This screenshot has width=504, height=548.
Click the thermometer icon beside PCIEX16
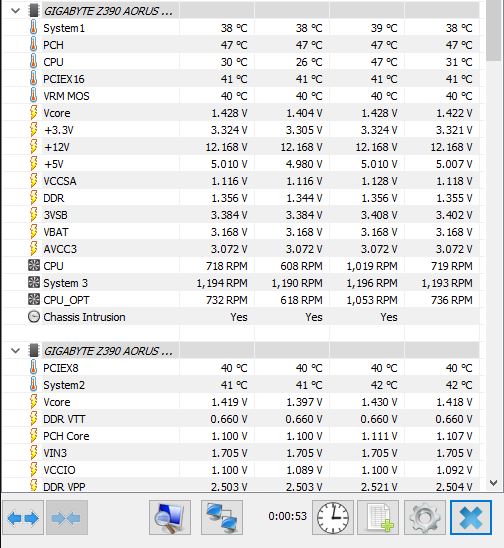pos(34,79)
